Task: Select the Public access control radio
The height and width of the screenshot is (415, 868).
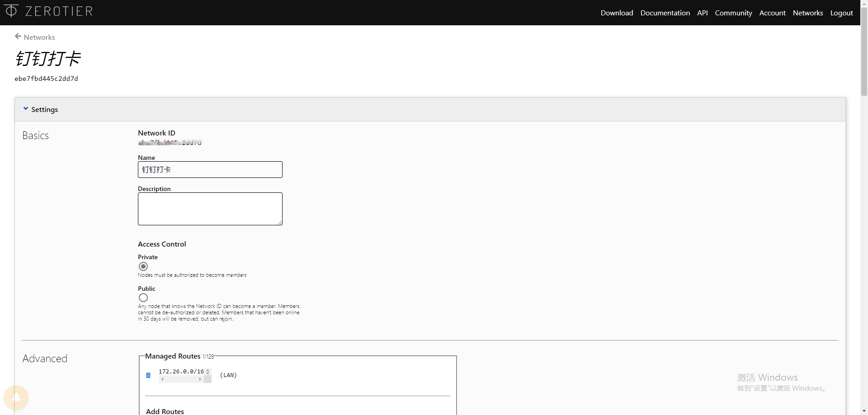Action: coord(143,298)
